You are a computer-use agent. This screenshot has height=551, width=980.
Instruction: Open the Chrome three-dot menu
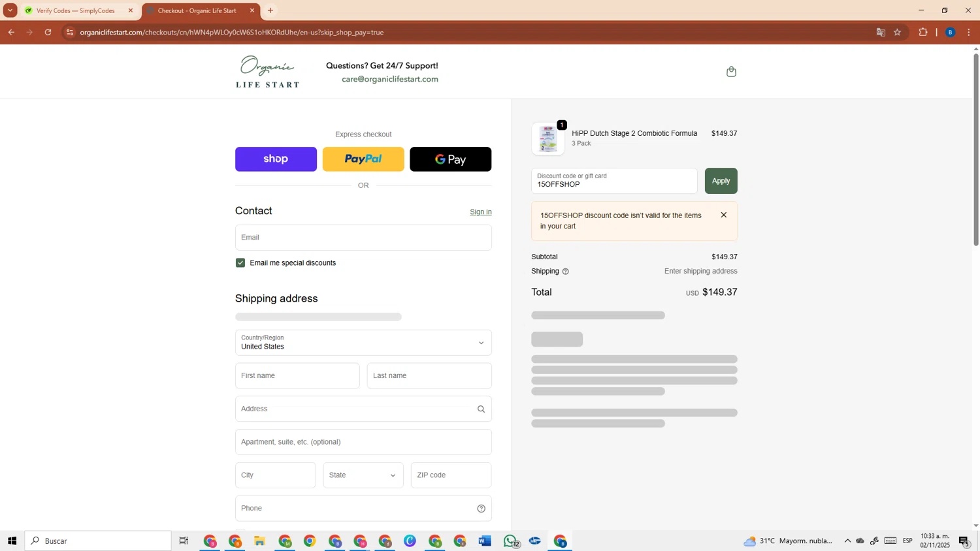[x=969, y=32]
